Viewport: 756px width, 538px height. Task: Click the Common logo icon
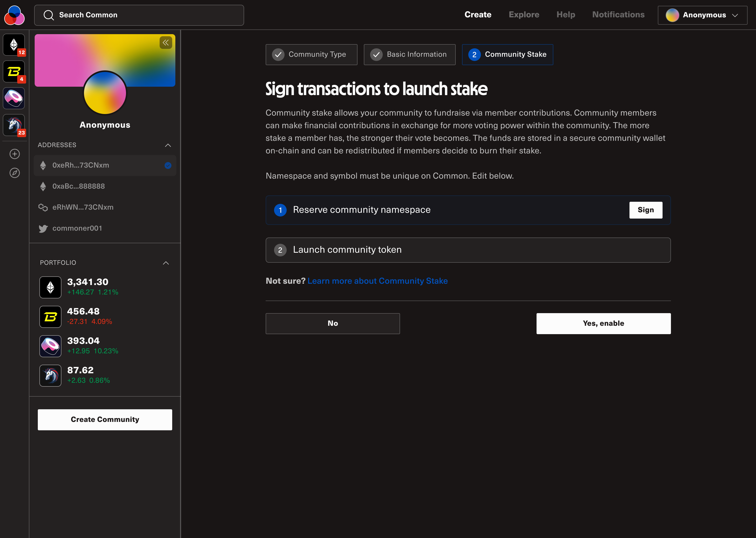pos(14,15)
